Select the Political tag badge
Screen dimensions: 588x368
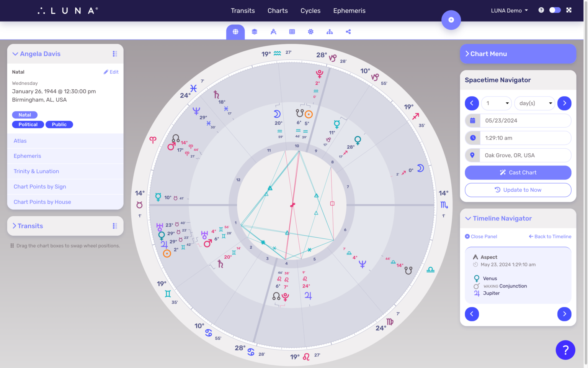tap(28, 124)
